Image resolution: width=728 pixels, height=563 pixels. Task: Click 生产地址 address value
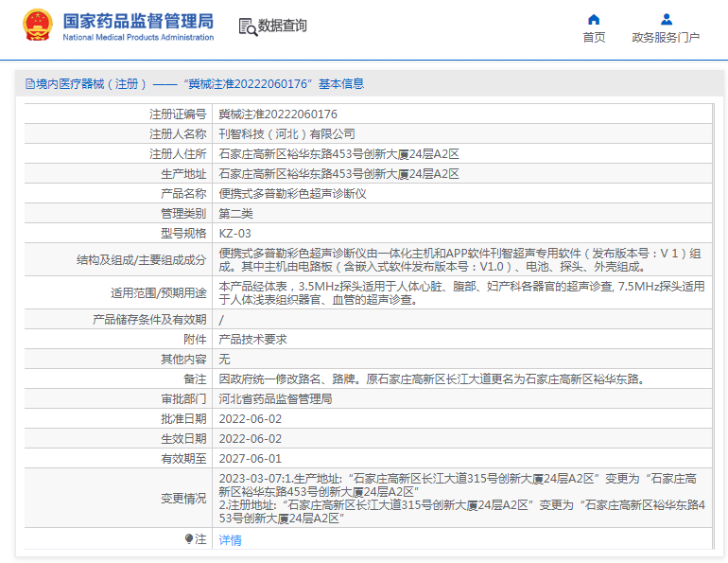coord(338,174)
